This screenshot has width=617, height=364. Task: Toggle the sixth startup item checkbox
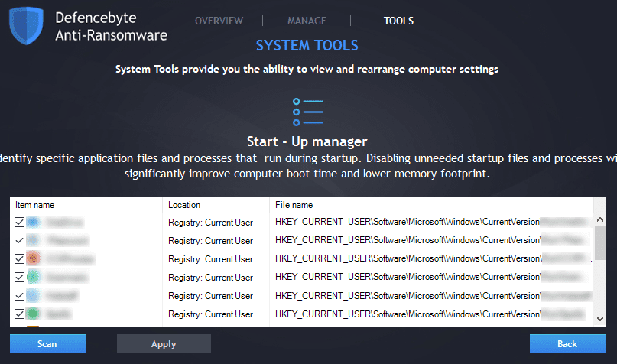tap(19, 314)
